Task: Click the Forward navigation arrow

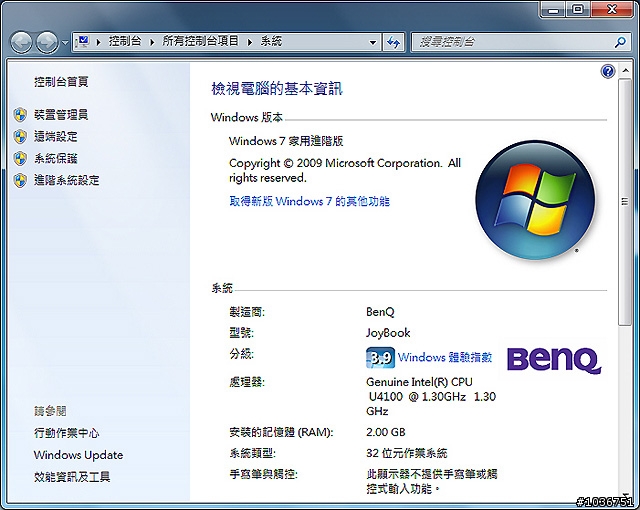Action: coord(47,42)
